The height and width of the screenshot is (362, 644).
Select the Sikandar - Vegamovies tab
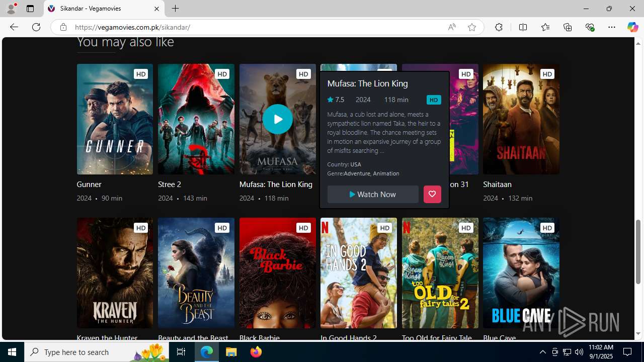(104, 9)
